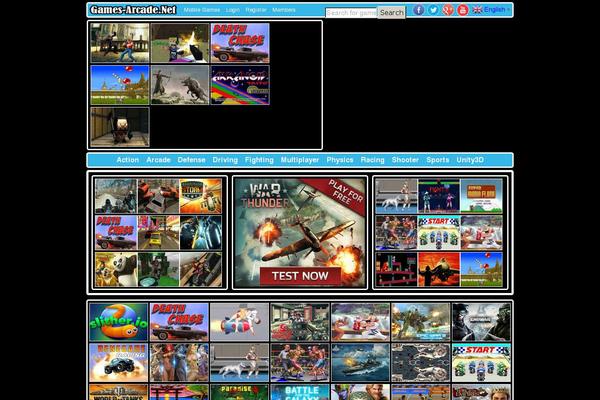Click the Games-Arcade.Net site logo
Viewport: 600px width, 400px height.
[x=133, y=10]
